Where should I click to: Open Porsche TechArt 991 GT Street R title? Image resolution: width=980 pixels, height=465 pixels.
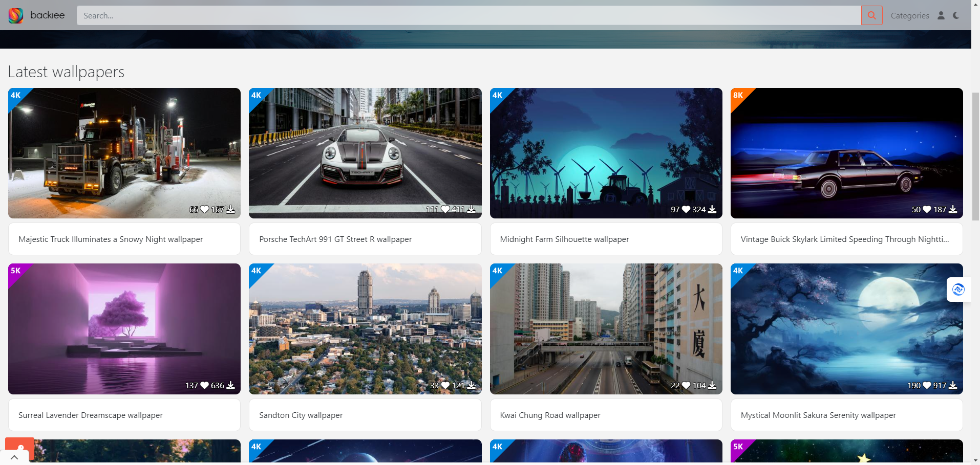(335, 239)
